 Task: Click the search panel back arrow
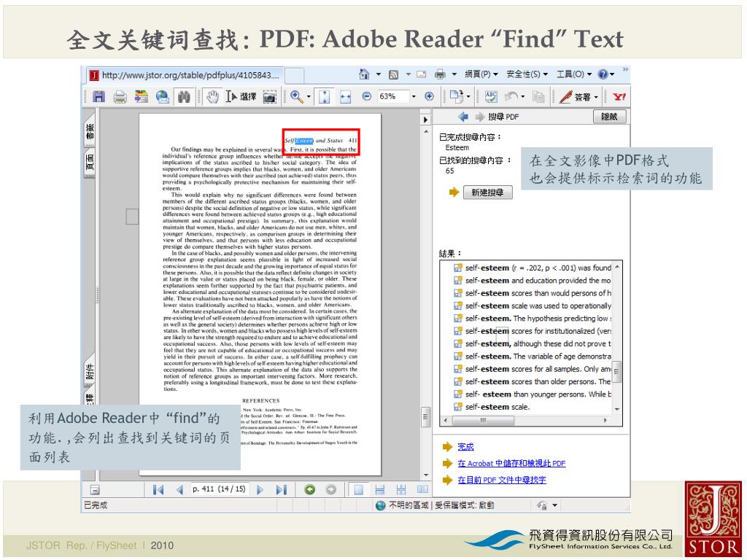click(462, 117)
